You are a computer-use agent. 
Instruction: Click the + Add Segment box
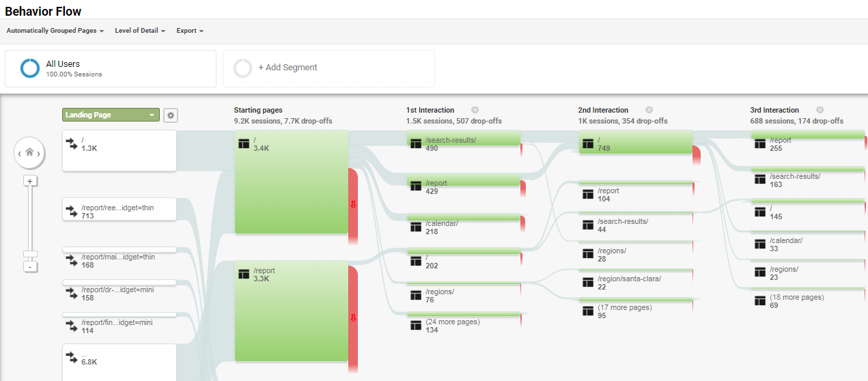(328, 68)
